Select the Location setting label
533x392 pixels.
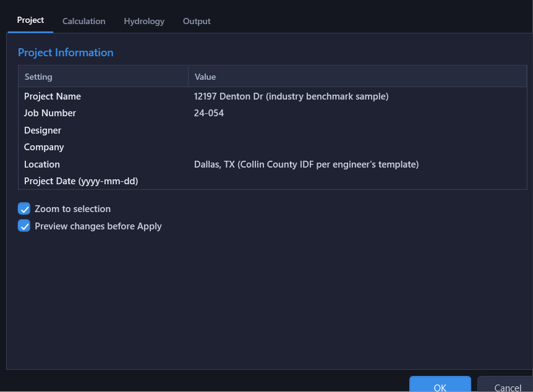point(42,164)
